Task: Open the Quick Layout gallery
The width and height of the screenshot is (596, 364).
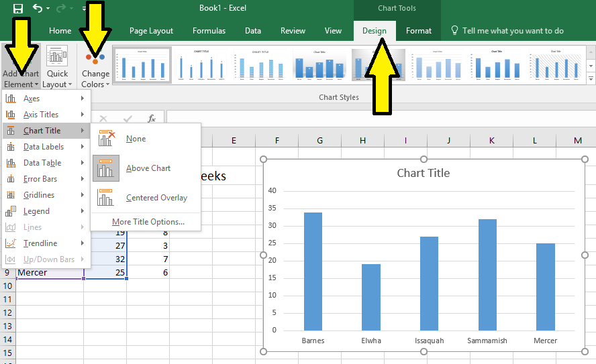Action: (57, 67)
